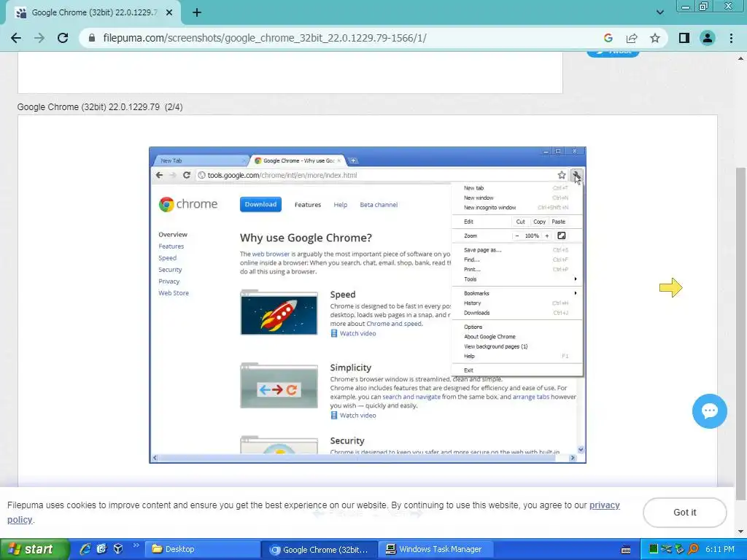
Task: Close the Google Chrome (32bit) tab
Action: [x=169, y=13]
